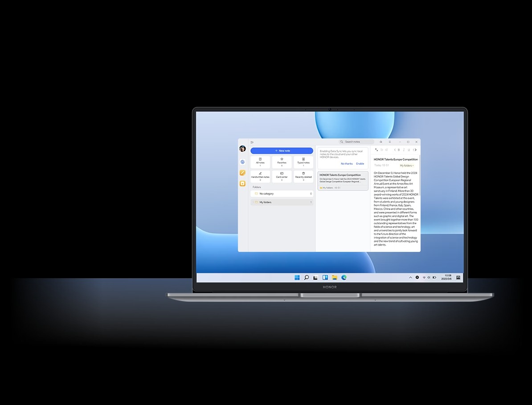Image resolution: width=532 pixels, height=405 pixels.
Task: Open the Wi-Fi network tray icon
Action: pyautogui.click(x=424, y=278)
